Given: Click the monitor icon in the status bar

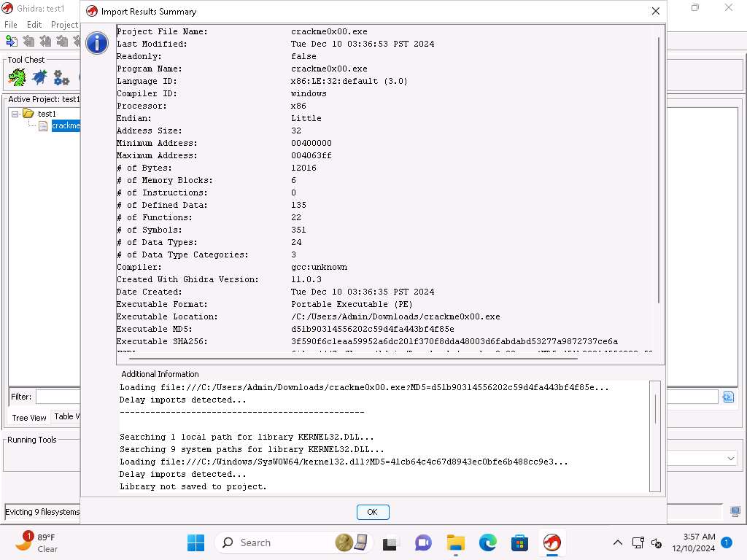Looking at the screenshot, I should (735, 512).
